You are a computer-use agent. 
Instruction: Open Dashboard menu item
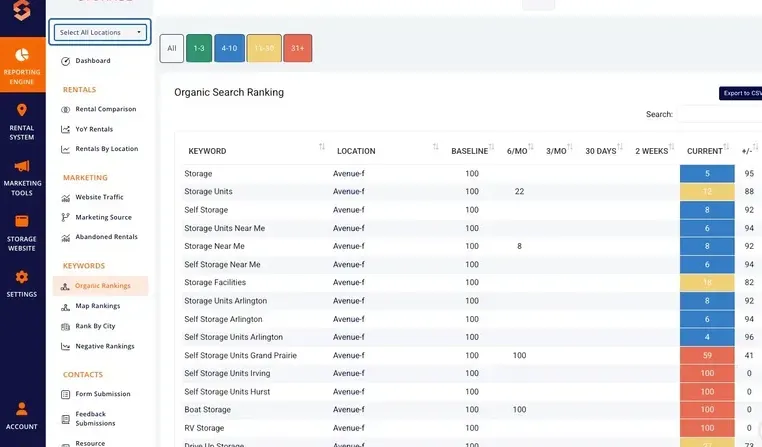[x=93, y=61]
